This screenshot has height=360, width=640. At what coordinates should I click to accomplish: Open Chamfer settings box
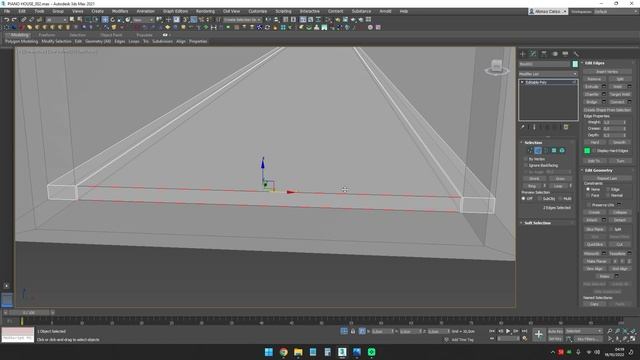pyautogui.click(x=604, y=94)
